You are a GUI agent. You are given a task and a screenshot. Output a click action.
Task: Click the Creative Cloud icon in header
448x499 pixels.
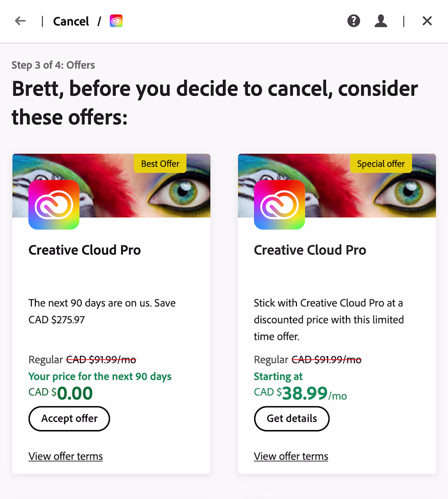coord(116,21)
